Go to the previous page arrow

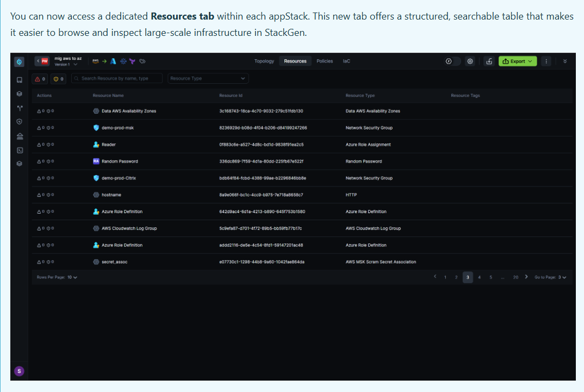point(435,277)
